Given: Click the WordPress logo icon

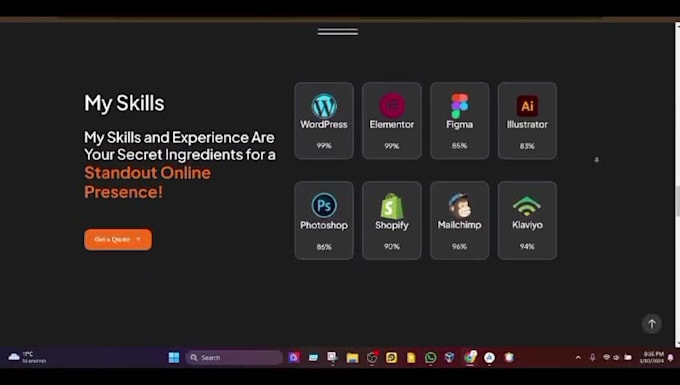Looking at the screenshot, I should click(324, 106).
